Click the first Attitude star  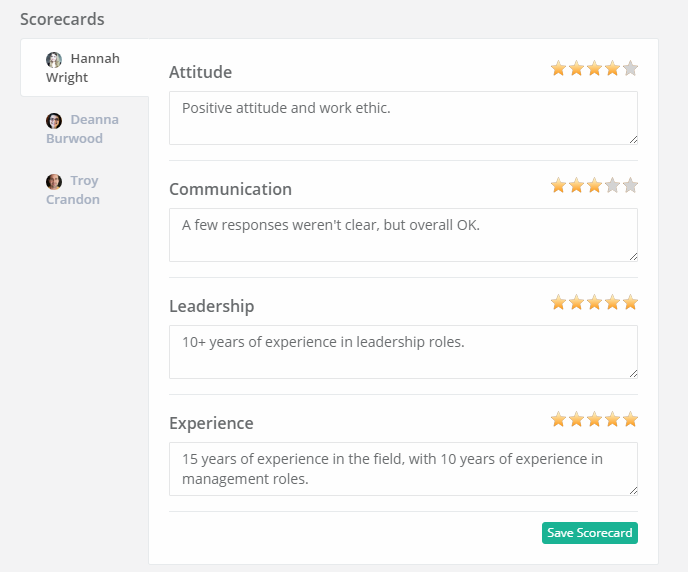click(x=558, y=68)
